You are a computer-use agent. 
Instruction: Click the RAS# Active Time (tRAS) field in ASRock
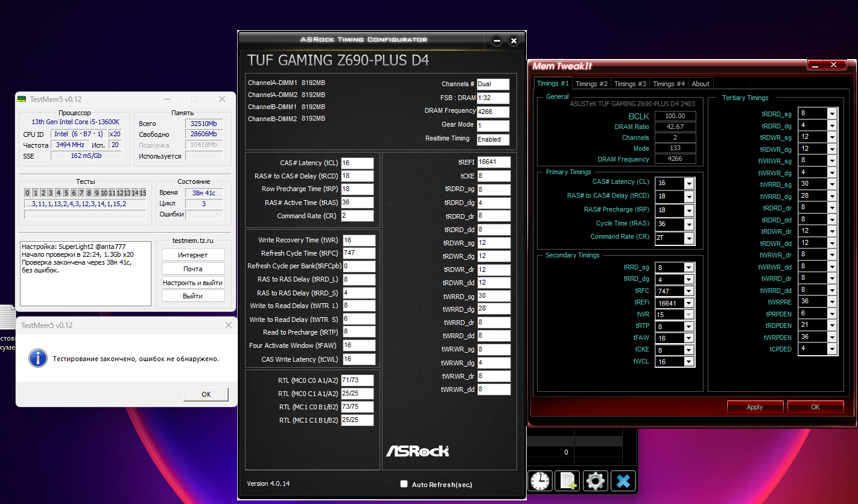coord(357,203)
